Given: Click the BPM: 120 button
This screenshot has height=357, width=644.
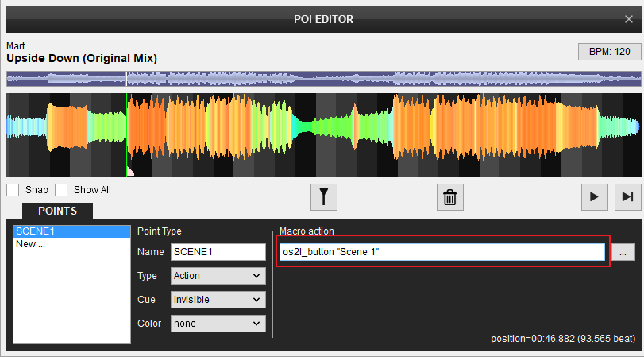Looking at the screenshot, I should click(609, 52).
